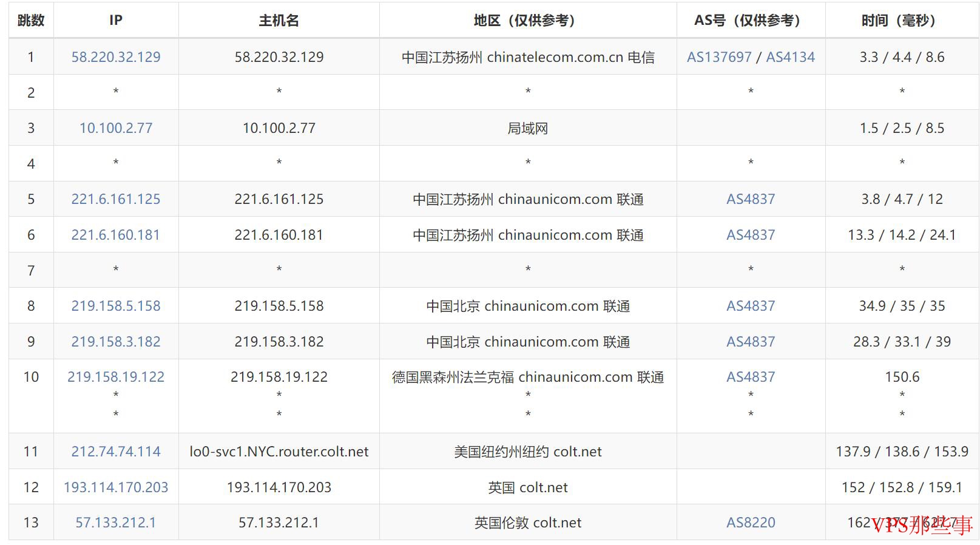Open AS4837 link in hop 9 row

(751, 342)
